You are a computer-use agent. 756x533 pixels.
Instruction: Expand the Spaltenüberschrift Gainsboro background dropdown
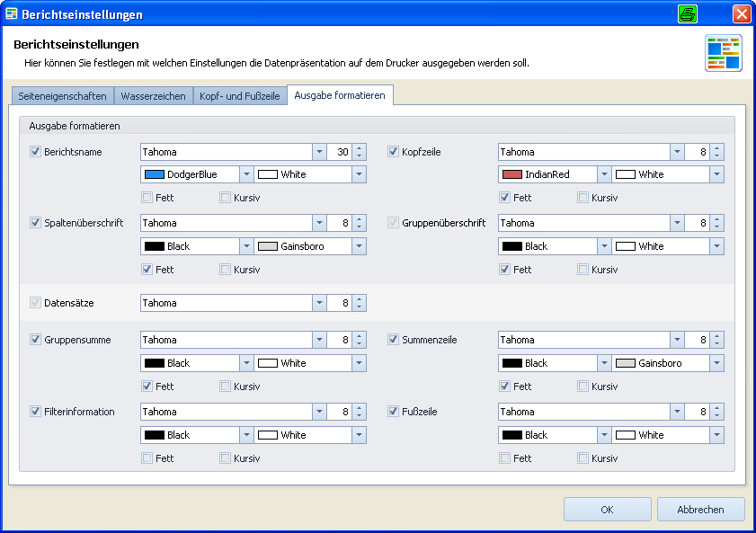pos(360,246)
